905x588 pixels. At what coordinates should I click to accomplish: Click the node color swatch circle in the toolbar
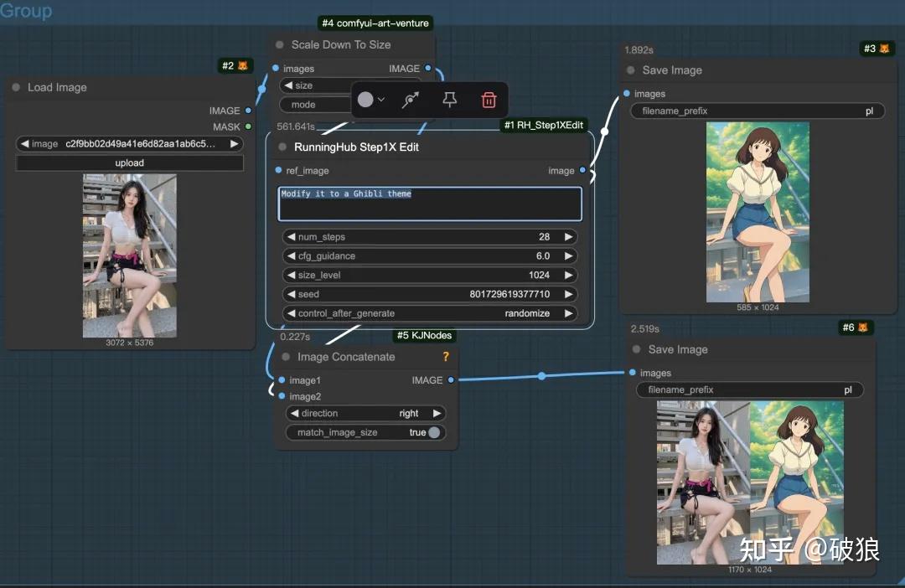pos(365,99)
